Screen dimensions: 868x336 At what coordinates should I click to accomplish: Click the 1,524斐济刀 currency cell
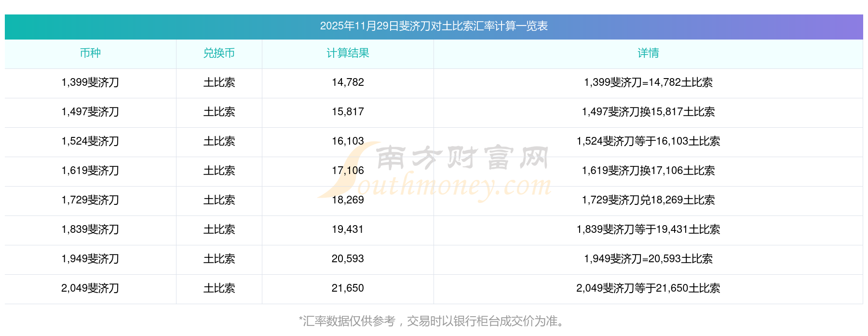pos(90,141)
